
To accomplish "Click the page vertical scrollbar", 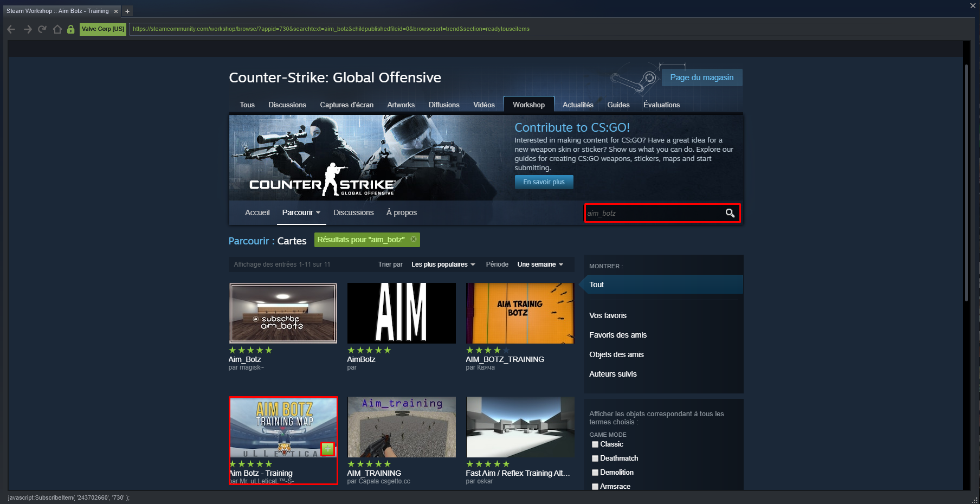I will pos(966,183).
